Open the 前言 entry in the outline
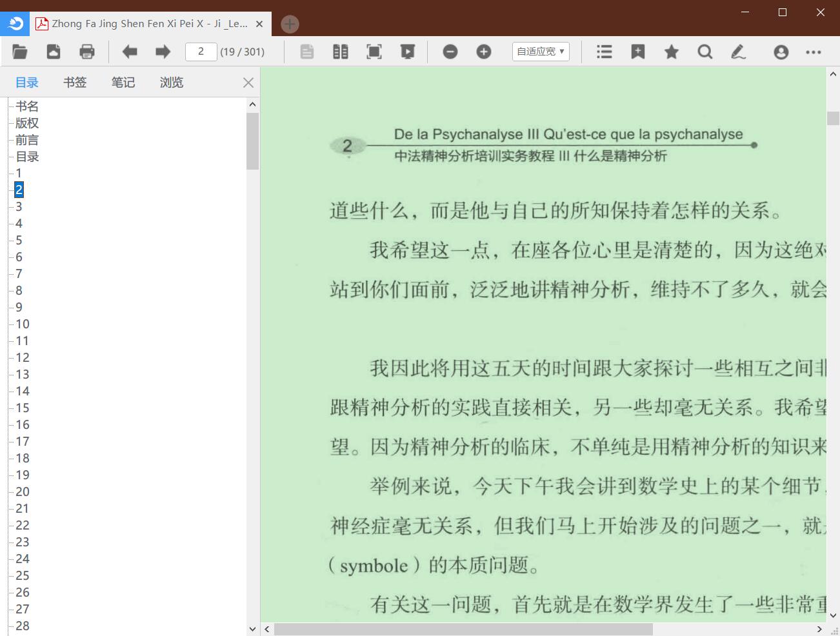 tap(27, 140)
